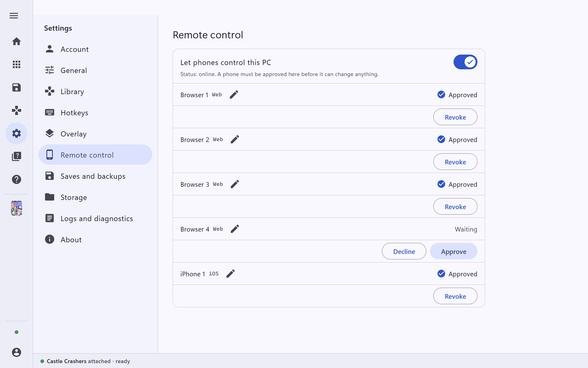The height and width of the screenshot is (368, 588).
Task: Edit the Browser 4 device name
Action: [235, 229]
